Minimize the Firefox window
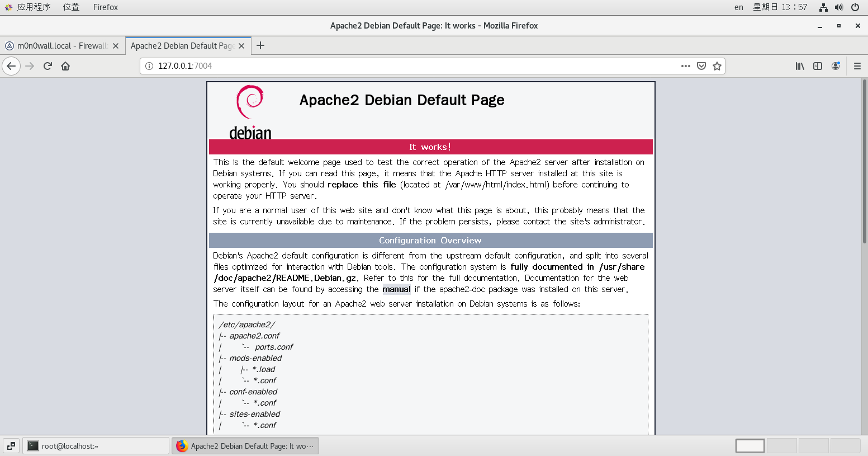The image size is (868, 456). pyautogui.click(x=820, y=26)
